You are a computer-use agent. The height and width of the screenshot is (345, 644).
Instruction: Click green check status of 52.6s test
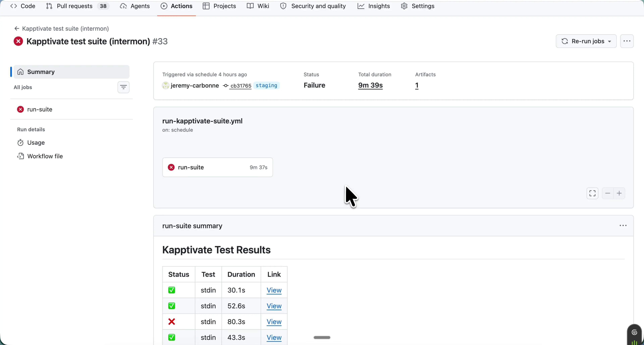pyautogui.click(x=172, y=306)
